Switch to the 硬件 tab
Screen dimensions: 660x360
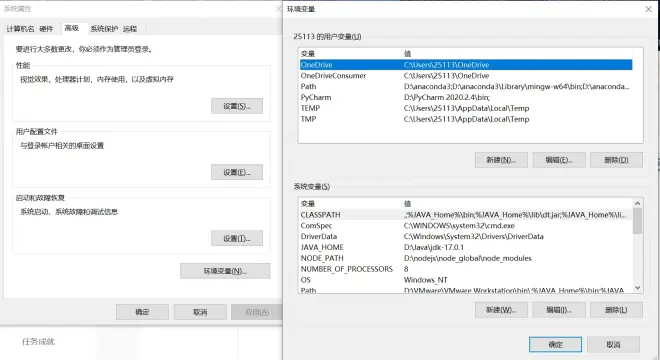pyautogui.click(x=46, y=29)
